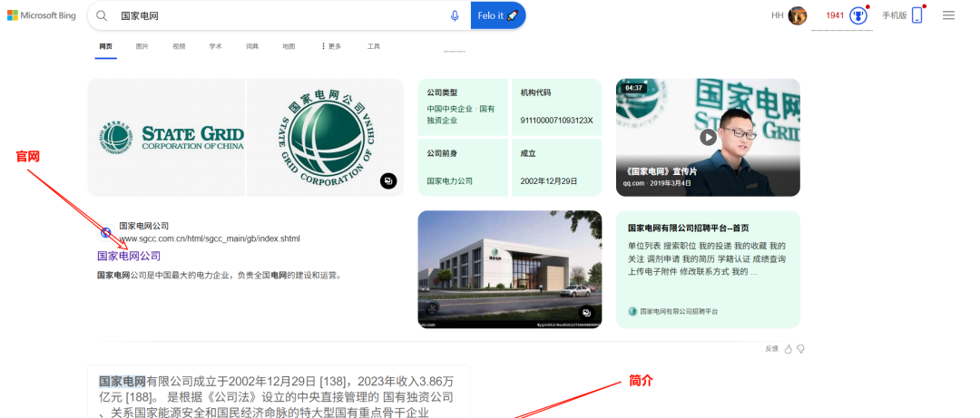Switch to the 词典 tab
980x418 pixels.
click(x=252, y=46)
